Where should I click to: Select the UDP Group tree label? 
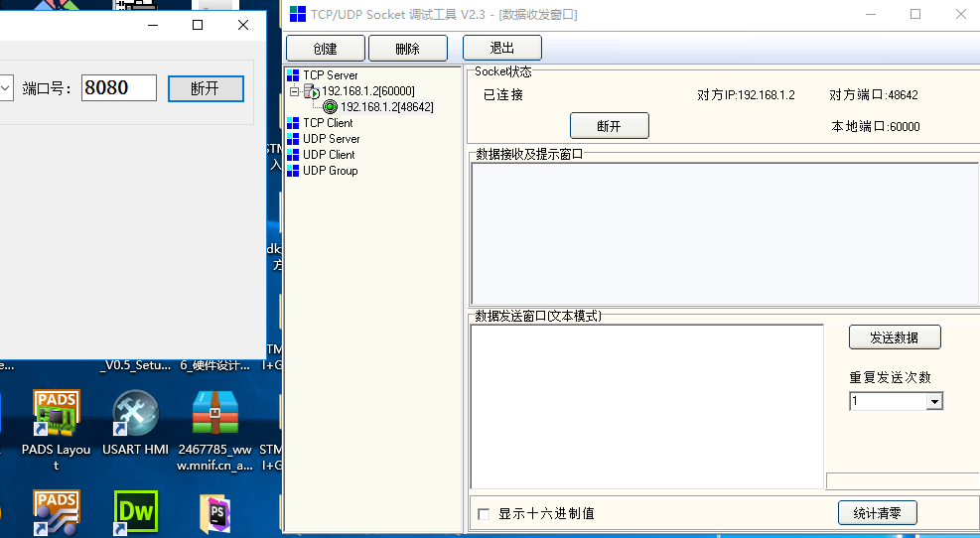[330, 171]
